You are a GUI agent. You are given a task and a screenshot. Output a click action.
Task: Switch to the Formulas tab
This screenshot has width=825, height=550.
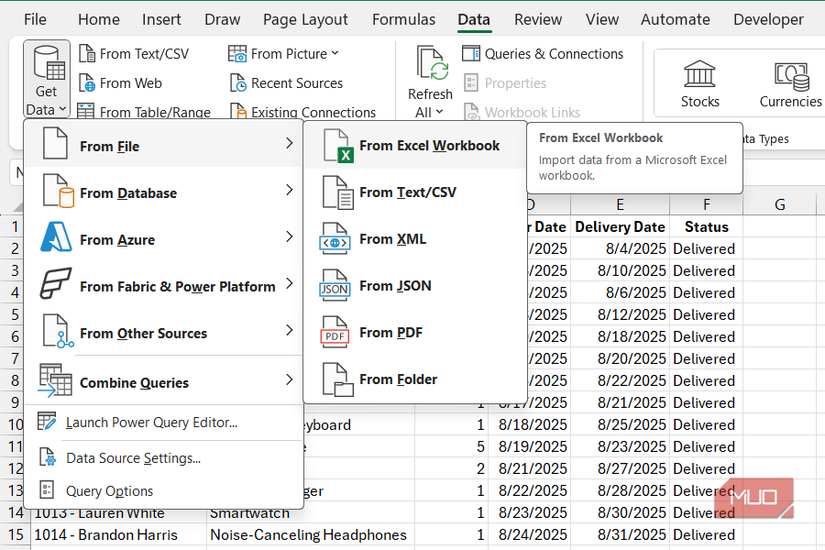[404, 19]
